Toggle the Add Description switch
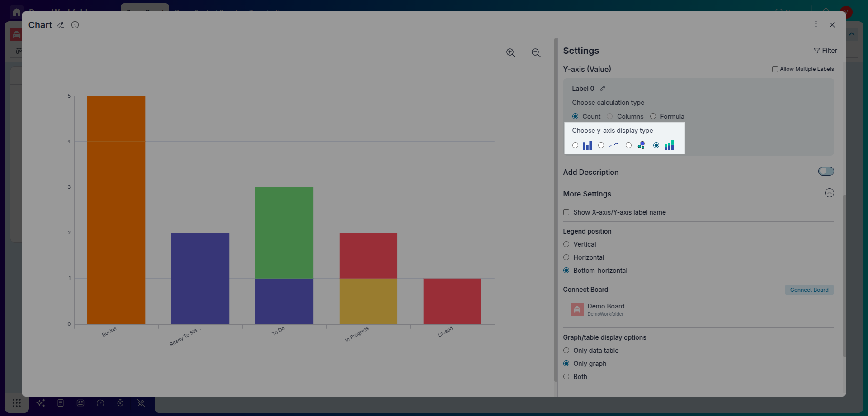The height and width of the screenshot is (416, 868). tap(826, 171)
